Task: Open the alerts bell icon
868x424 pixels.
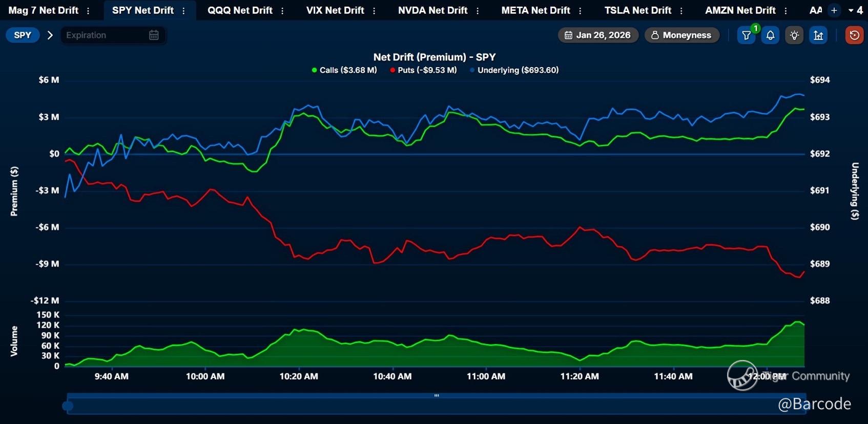Action: point(770,35)
